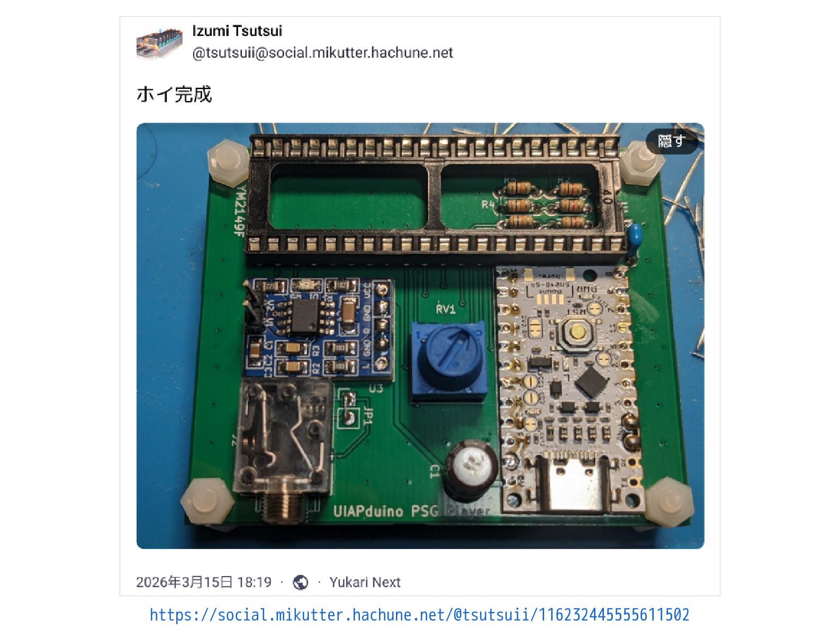Click the globe public visibility icon
Image resolution: width=840 pixels, height=630 pixels.
tap(300, 582)
